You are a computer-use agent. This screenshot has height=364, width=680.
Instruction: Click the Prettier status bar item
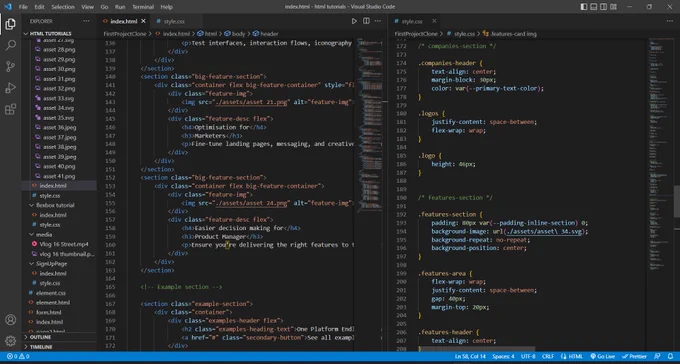pos(634,356)
